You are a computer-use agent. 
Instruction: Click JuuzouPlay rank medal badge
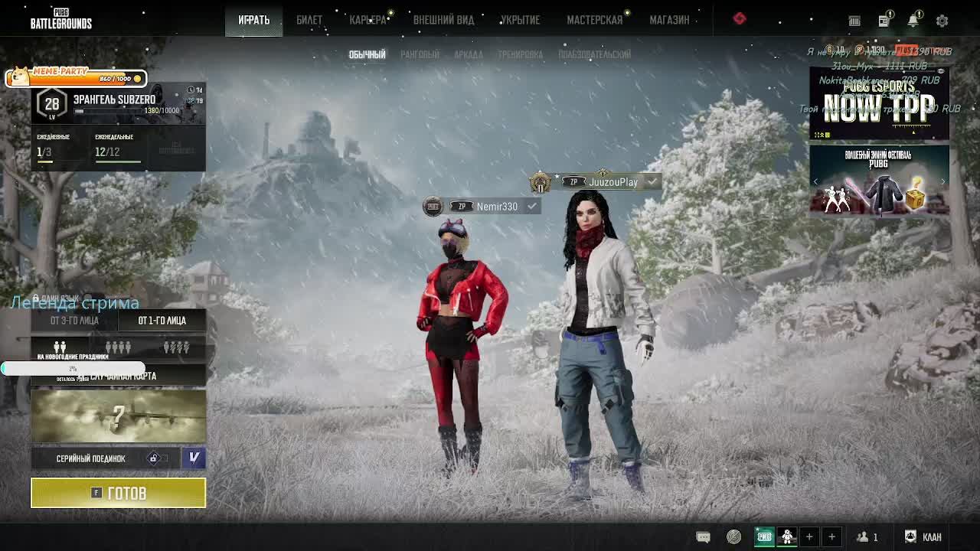click(x=541, y=182)
